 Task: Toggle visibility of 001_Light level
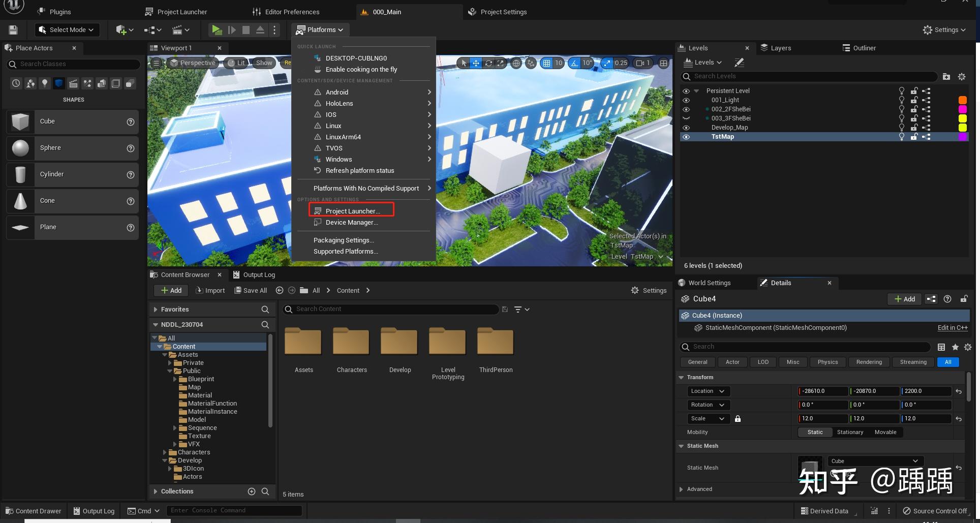pyautogui.click(x=686, y=100)
